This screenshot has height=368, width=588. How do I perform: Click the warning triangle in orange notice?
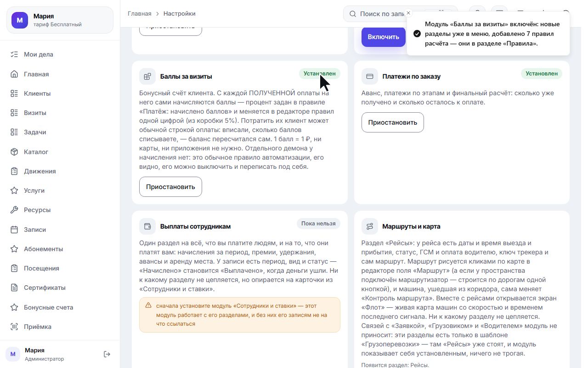click(x=148, y=305)
